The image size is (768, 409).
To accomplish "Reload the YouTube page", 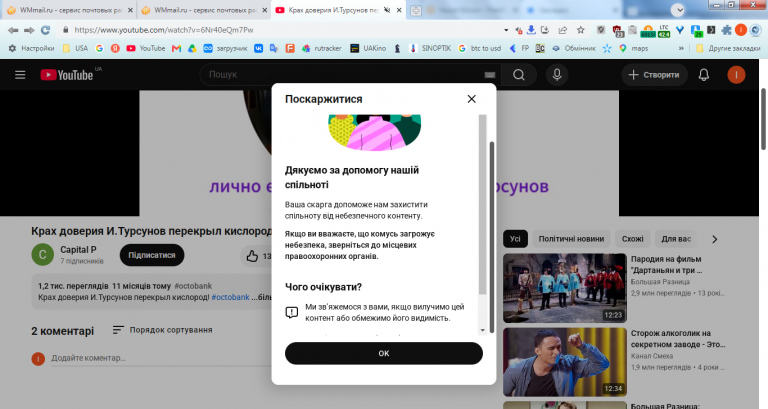I will pyautogui.click(x=46, y=30).
